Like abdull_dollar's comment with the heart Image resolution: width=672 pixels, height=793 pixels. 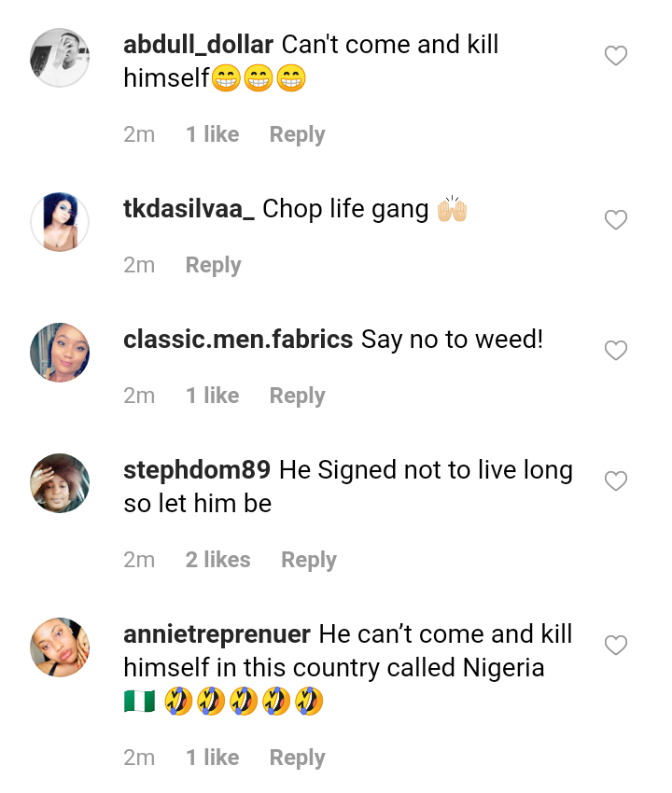click(615, 57)
